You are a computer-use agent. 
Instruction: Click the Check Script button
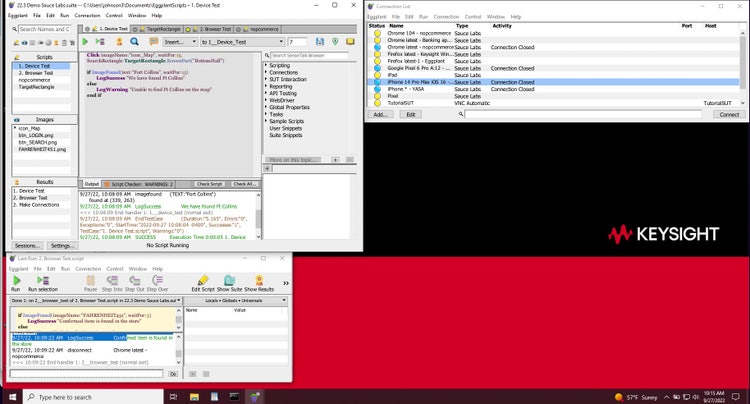click(209, 184)
